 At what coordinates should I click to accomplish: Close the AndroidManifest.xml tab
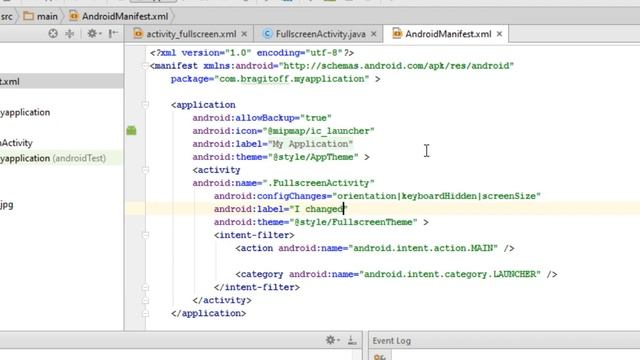(x=499, y=34)
